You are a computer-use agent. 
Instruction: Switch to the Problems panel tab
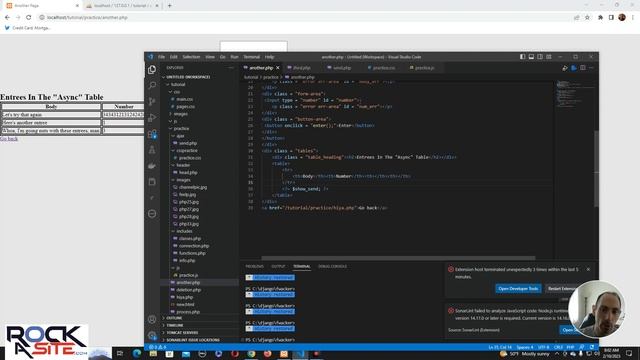255,267
